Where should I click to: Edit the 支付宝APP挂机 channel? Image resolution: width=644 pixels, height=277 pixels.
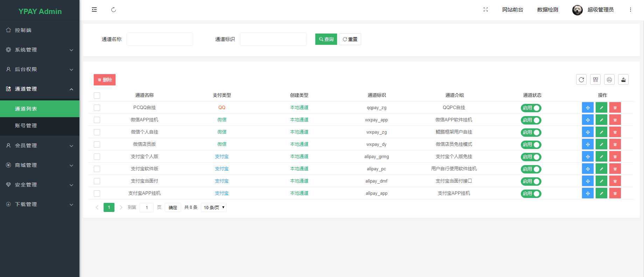pyautogui.click(x=601, y=193)
